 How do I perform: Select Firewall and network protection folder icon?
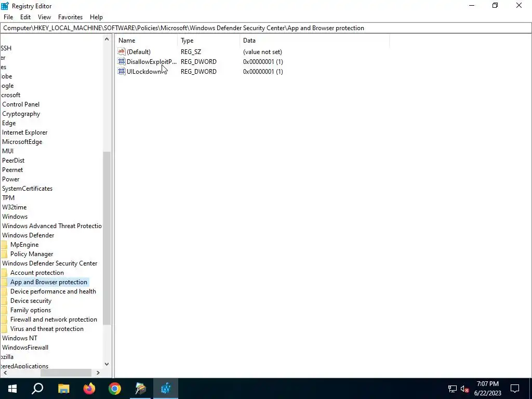point(4,320)
